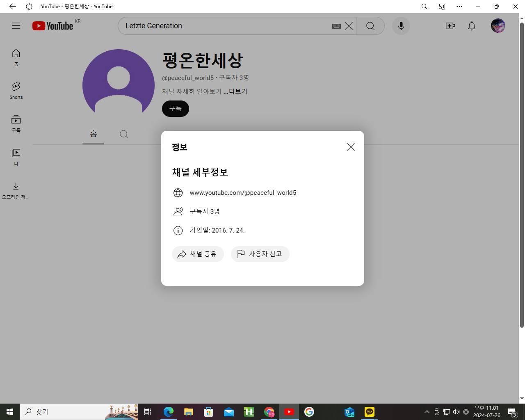Open File Explorer from the taskbar
This screenshot has width=525, height=420.
coord(188,412)
